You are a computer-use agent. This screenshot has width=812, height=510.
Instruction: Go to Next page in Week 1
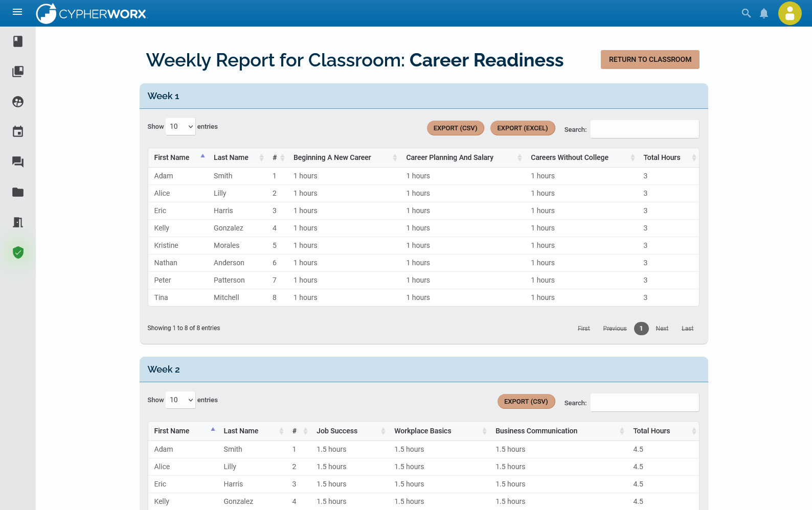pyautogui.click(x=662, y=329)
